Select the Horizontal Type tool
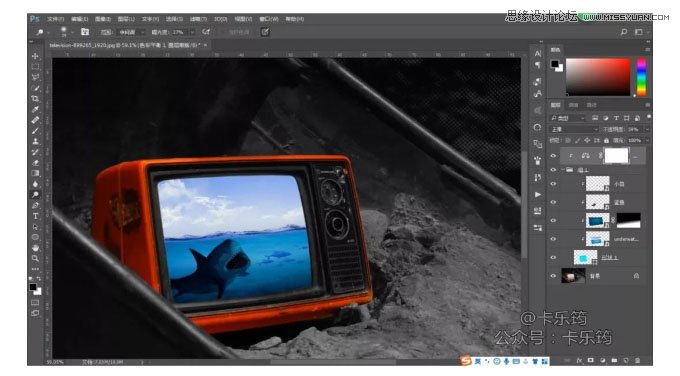This screenshot has width=680, height=376. point(35,216)
